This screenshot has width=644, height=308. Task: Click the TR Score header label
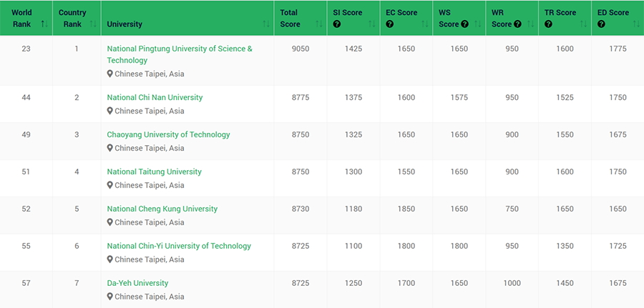pyautogui.click(x=560, y=13)
